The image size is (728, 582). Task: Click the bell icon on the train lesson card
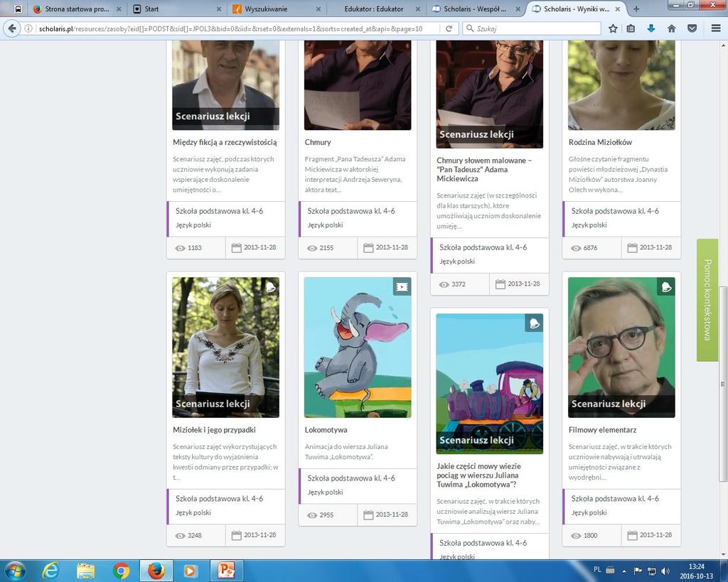[534, 323]
